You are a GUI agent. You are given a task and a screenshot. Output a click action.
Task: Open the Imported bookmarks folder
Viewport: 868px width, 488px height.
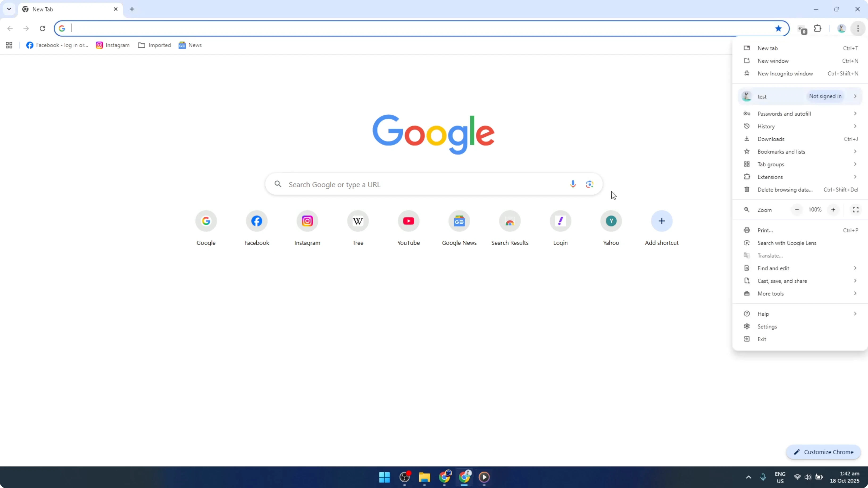point(154,45)
